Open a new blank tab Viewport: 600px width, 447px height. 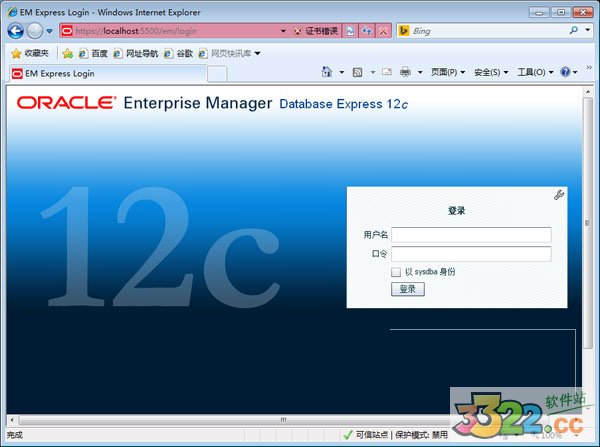click(217, 74)
